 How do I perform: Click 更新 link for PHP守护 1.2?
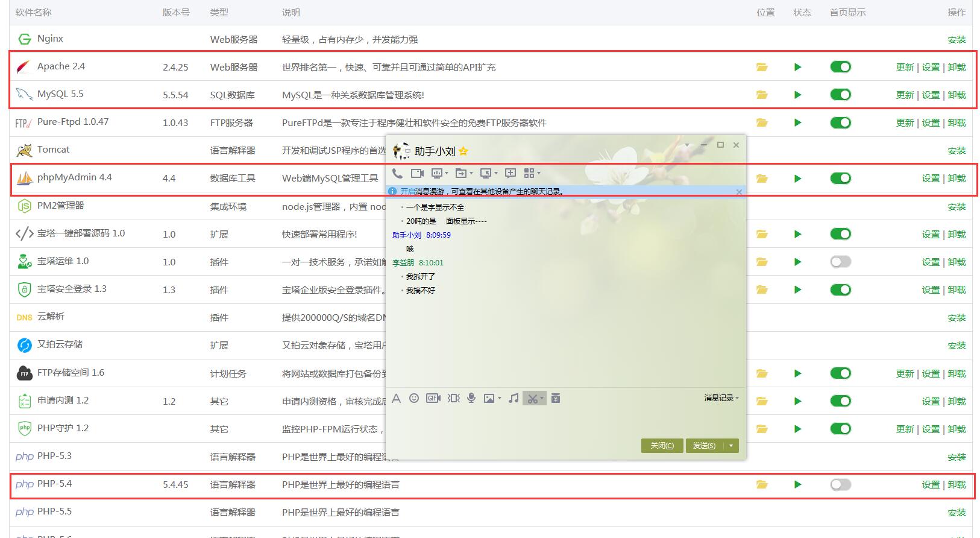pos(905,429)
